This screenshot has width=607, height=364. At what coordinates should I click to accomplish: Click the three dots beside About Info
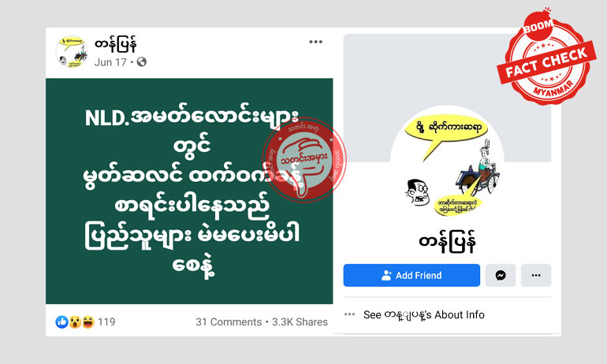click(349, 314)
